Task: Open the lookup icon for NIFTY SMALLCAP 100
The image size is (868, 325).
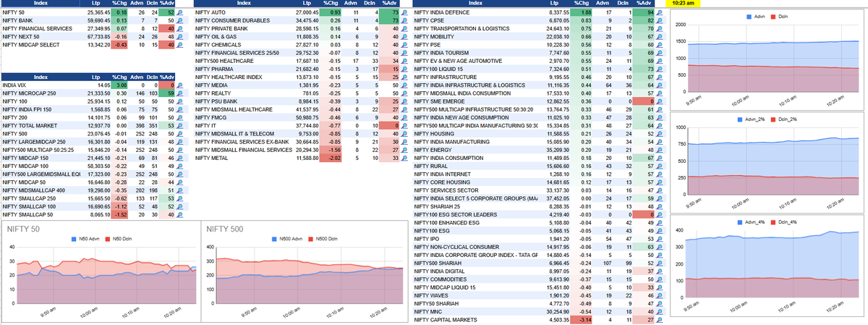Action: pos(180,206)
